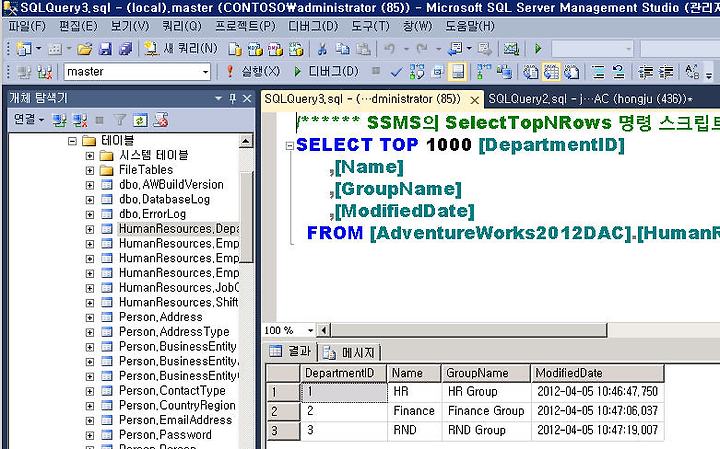720x449 pixels.
Task: Expand the FileTables folder
Action: point(90,170)
